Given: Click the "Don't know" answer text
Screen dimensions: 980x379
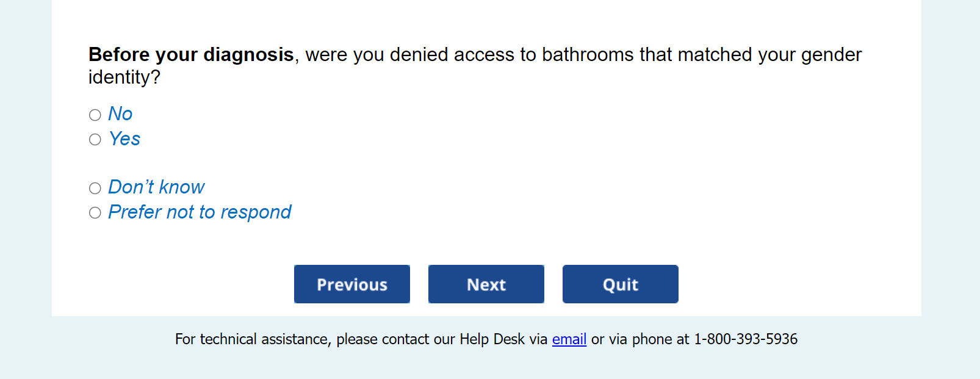Looking at the screenshot, I should point(156,187).
